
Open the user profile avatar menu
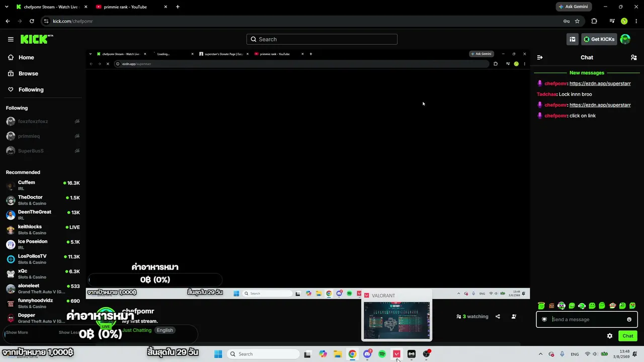625,39
